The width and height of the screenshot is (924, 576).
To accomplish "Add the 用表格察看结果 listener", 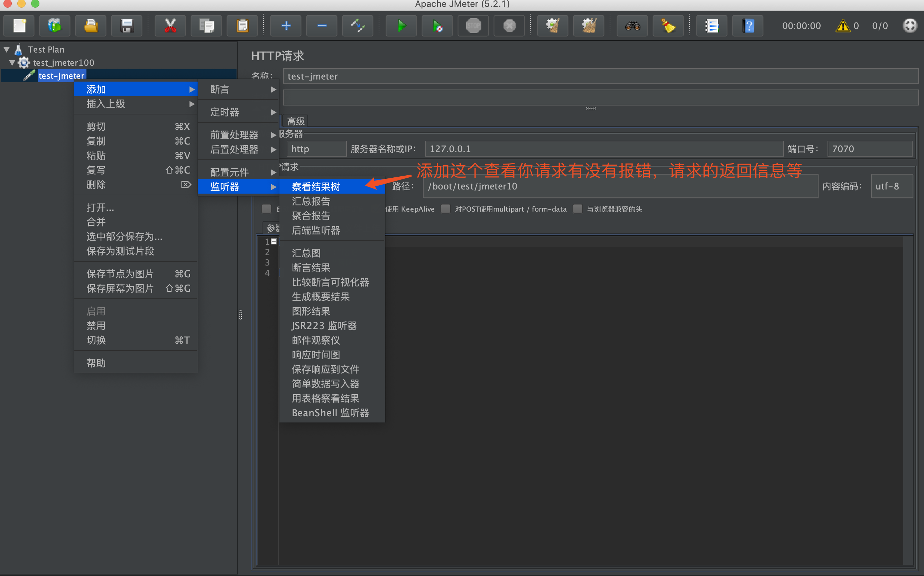I will pyautogui.click(x=332, y=398).
